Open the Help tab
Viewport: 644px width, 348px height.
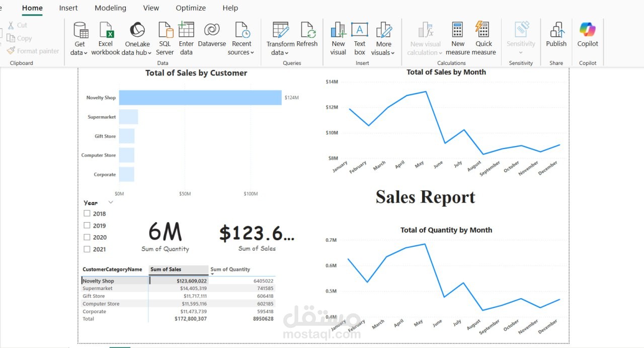pos(230,8)
